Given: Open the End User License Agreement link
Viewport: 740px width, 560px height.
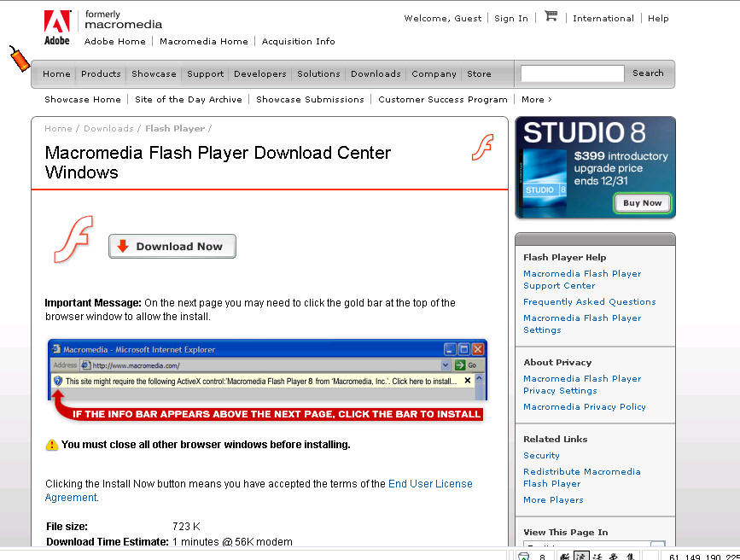Looking at the screenshot, I should click(430, 484).
